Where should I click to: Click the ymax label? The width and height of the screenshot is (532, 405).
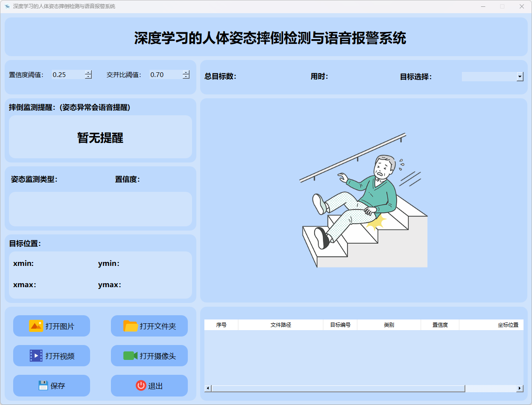pos(110,285)
